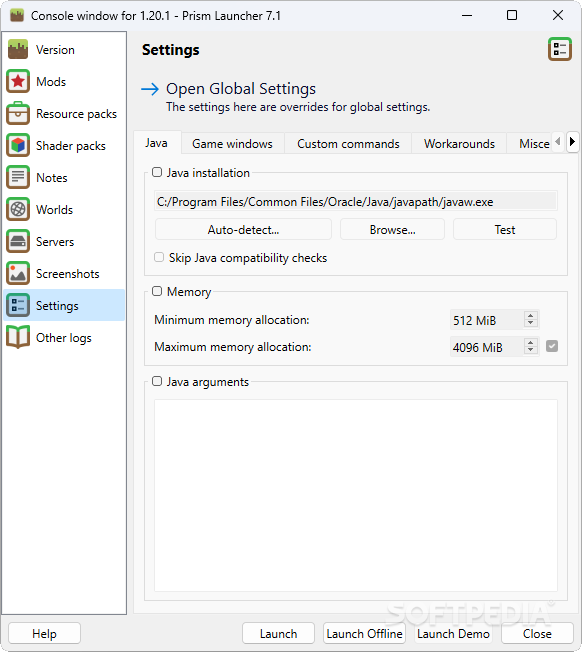Increase minimum memory allocation with up arrow
Image resolution: width=582 pixels, height=652 pixels.
pyautogui.click(x=530, y=316)
